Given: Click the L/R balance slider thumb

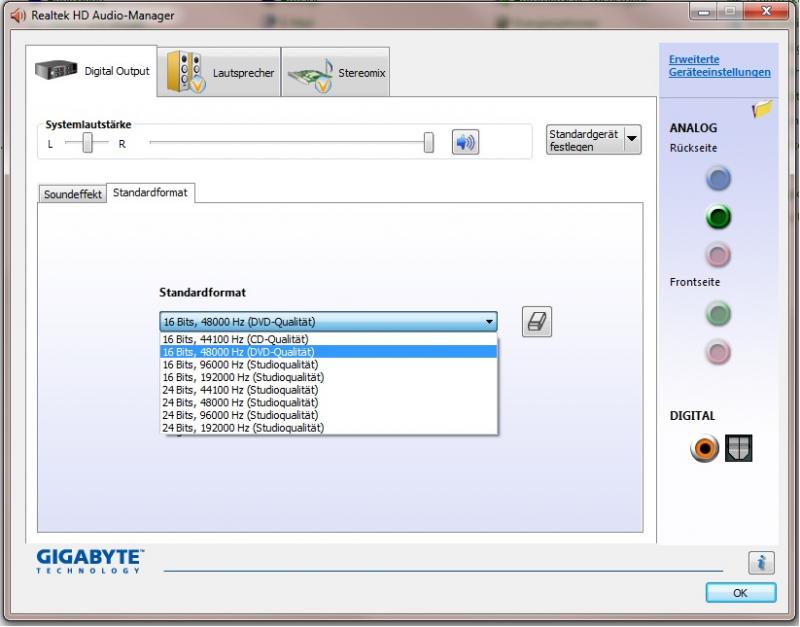Looking at the screenshot, I should 88,142.
